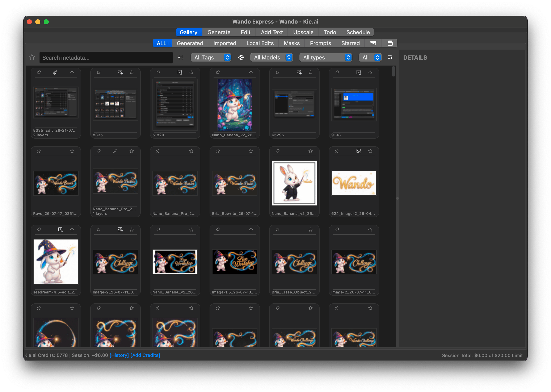Pin the 51820 card
The image size is (551, 392).
tap(158, 72)
